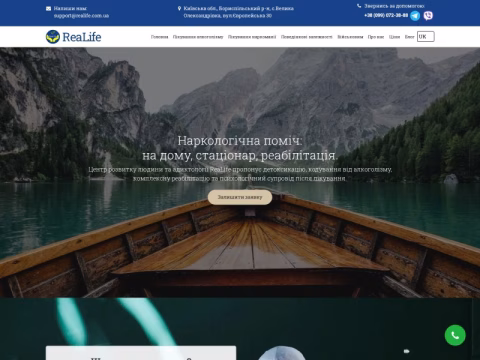The image size is (480, 360).
Task: Open the Viber contact icon
Action: tap(428, 16)
